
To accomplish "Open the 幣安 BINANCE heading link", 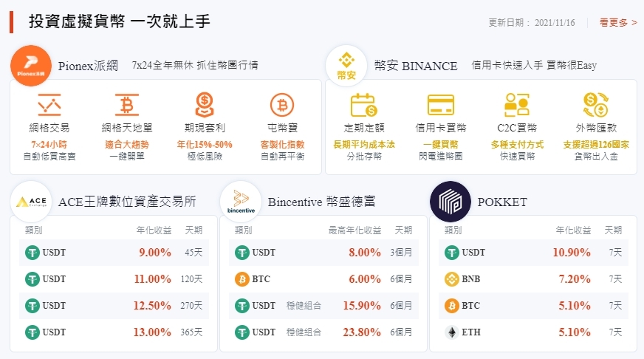I will 416,66.
